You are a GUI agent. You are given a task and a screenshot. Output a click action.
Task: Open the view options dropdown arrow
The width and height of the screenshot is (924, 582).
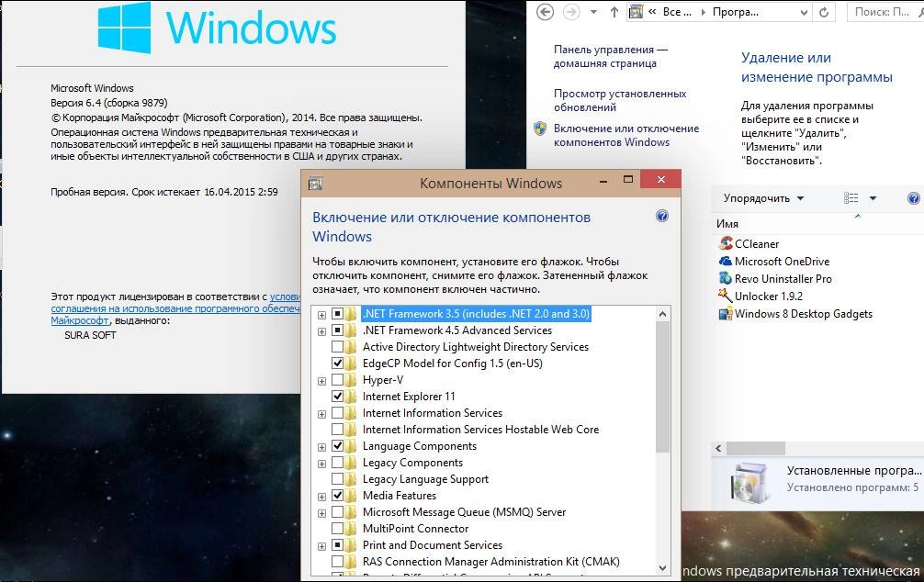[x=873, y=198]
